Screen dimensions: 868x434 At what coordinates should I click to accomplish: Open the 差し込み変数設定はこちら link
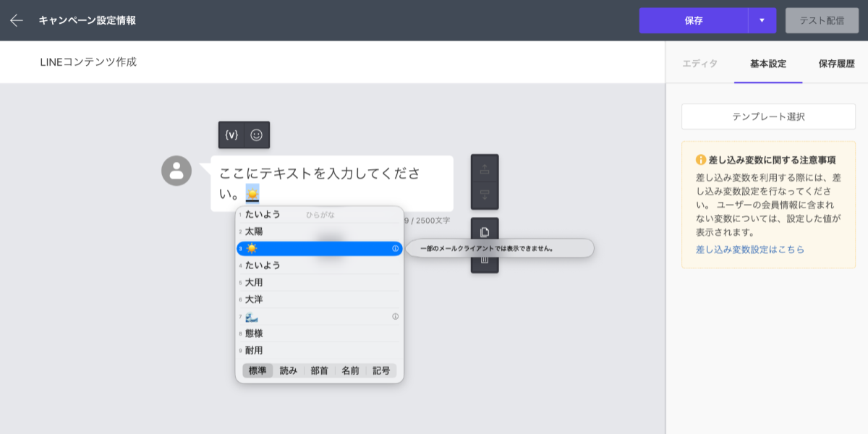pyautogui.click(x=750, y=250)
